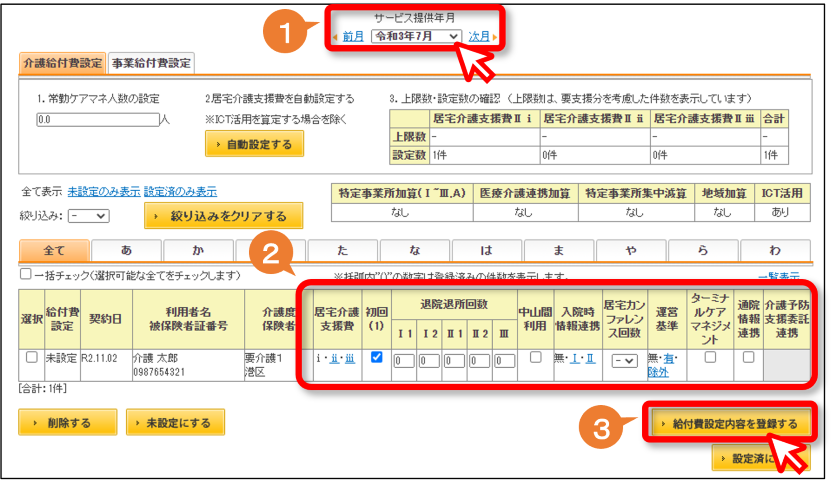831x485 pixels.
Task: Open the 令和3年7月 service month dropdown
Action: click(416, 36)
